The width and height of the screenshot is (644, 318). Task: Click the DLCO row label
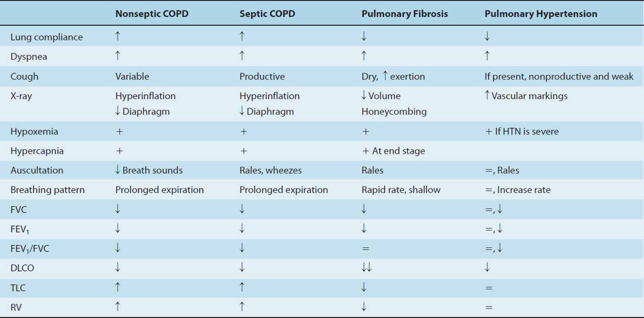[22, 268]
